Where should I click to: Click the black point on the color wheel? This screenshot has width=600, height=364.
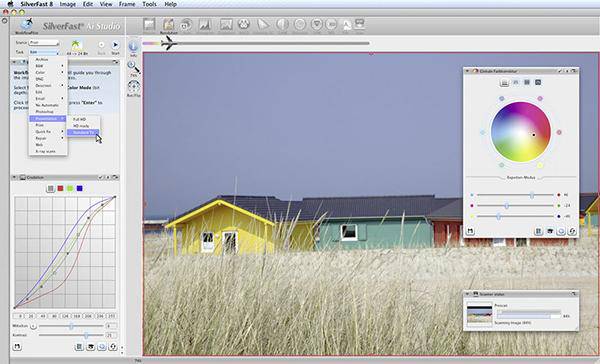[533, 135]
